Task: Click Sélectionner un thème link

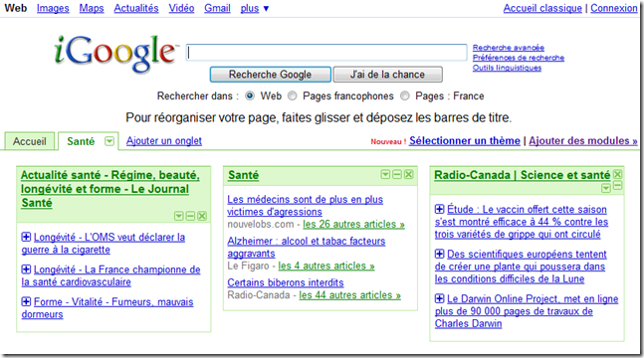Action: click(465, 141)
